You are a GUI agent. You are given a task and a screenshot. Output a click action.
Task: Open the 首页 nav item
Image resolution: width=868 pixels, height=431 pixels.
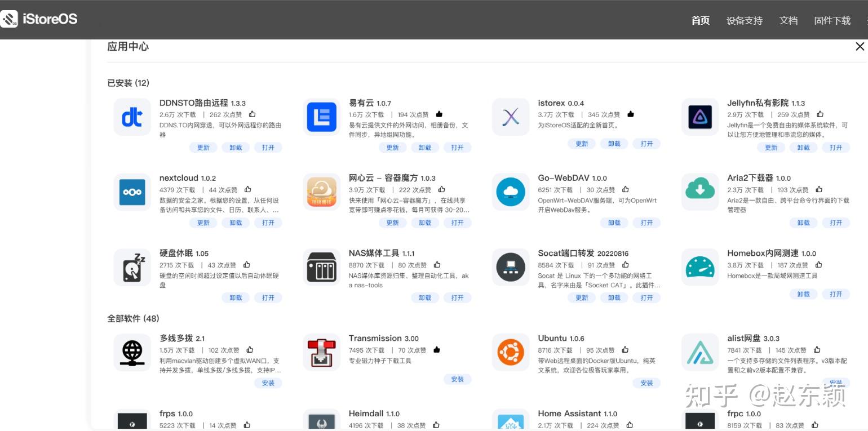701,21
